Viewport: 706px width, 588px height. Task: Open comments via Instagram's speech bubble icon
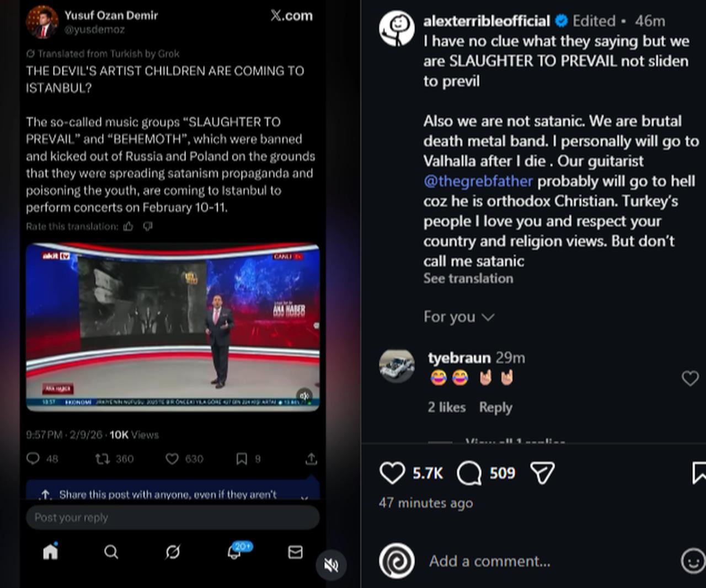(x=468, y=472)
